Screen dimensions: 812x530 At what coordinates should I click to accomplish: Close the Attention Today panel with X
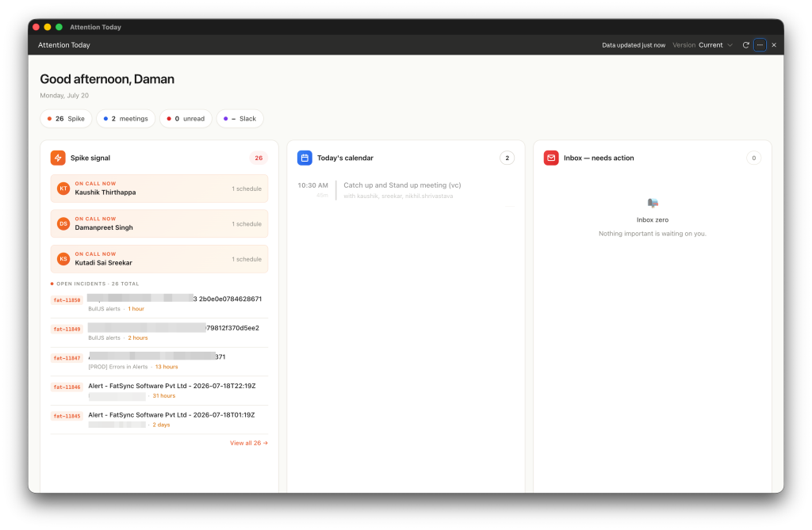[774, 45]
